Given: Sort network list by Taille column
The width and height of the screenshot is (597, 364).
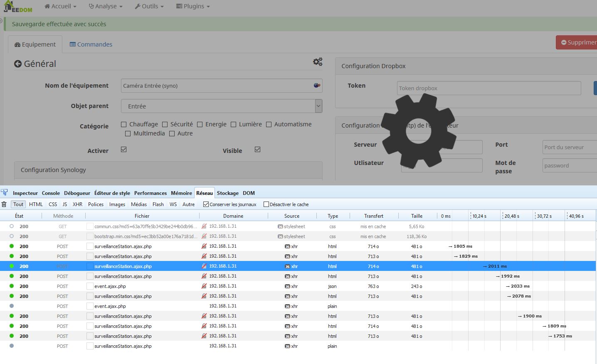Looking at the screenshot, I should 417,216.
